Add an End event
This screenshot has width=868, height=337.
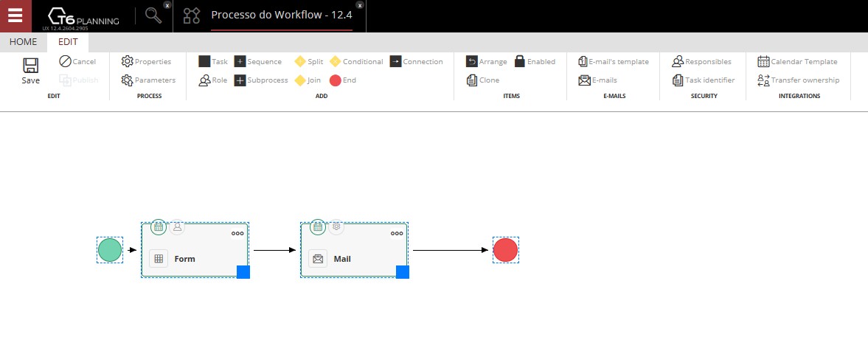pos(343,80)
